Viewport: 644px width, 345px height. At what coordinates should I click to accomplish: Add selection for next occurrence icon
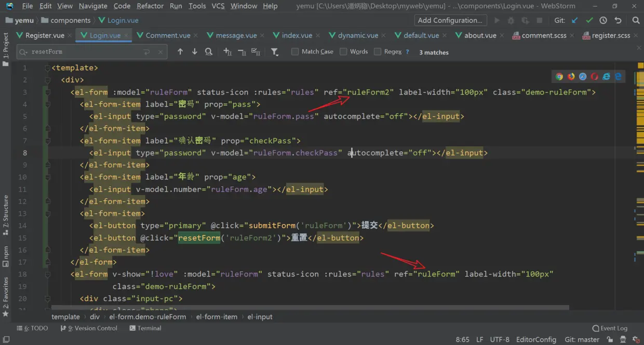(x=227, y=52)
